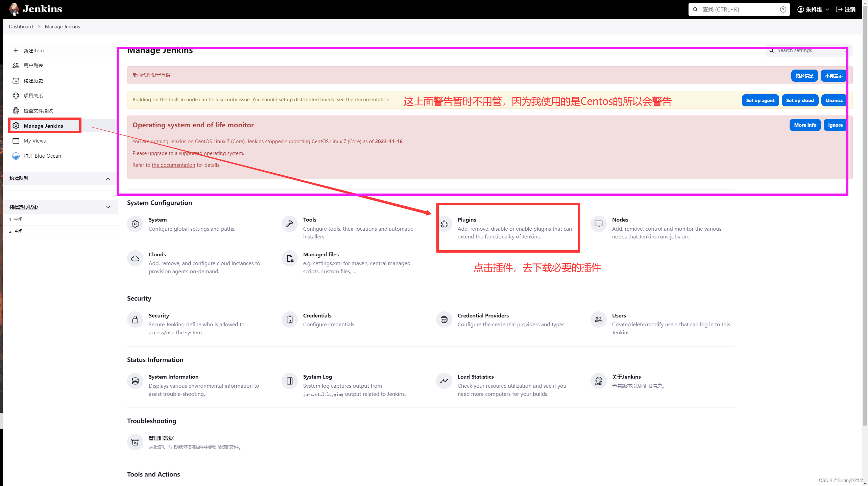The image size is (868, 486).
Task: Expand the 构建执行状态 panel chevron
Action: [108, 207]
